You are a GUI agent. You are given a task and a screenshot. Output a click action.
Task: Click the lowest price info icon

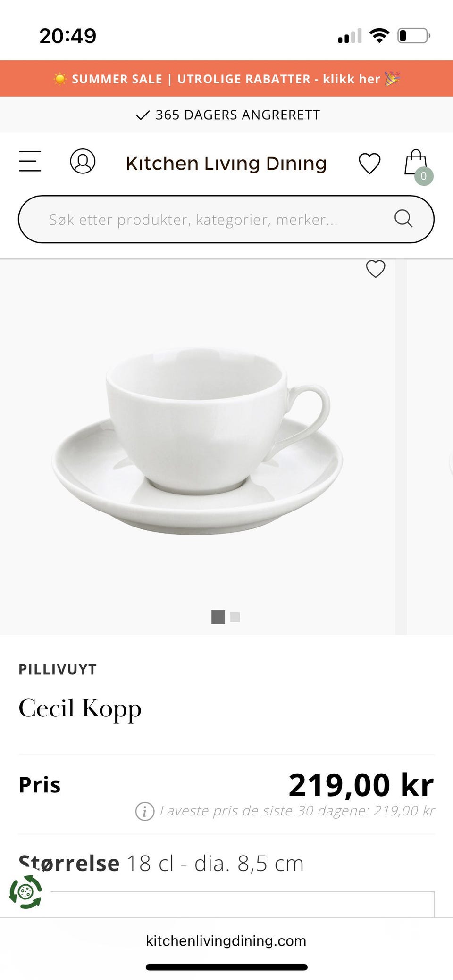click(145, 811)
